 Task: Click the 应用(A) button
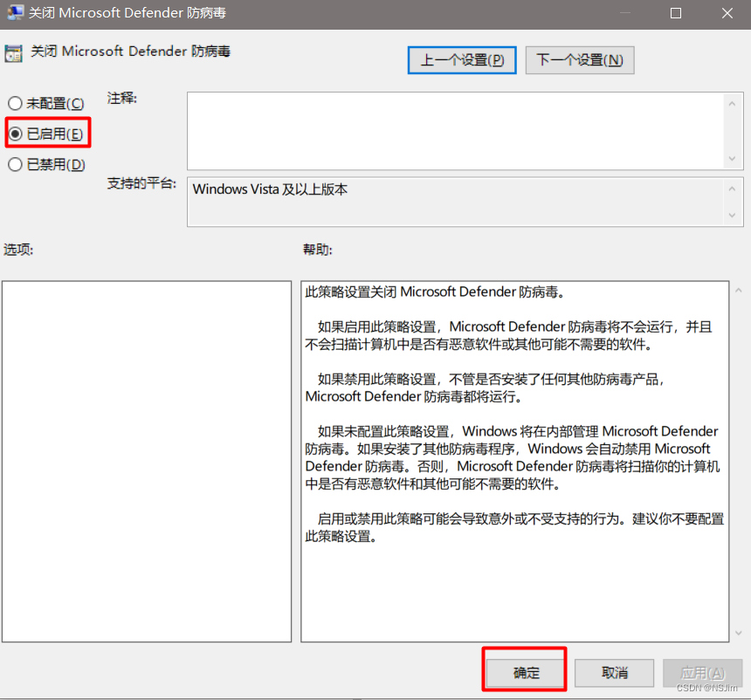(x=703, y=673)
